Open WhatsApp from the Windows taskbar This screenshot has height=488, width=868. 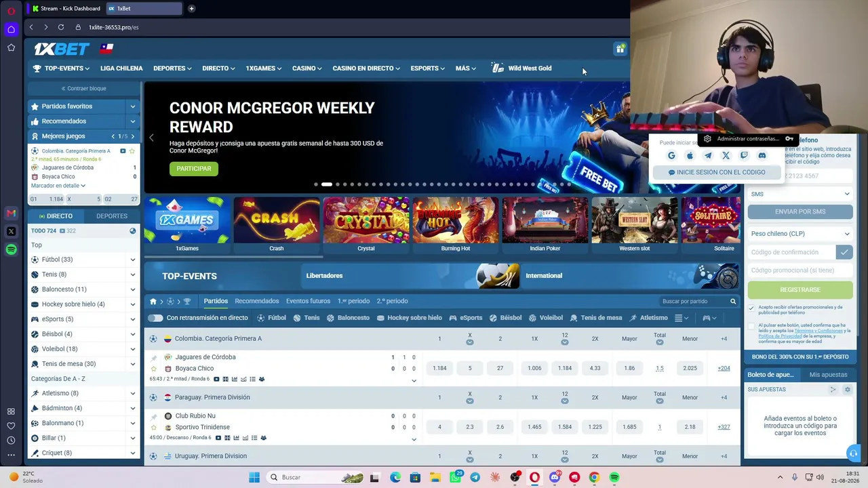tap(455, 477)
